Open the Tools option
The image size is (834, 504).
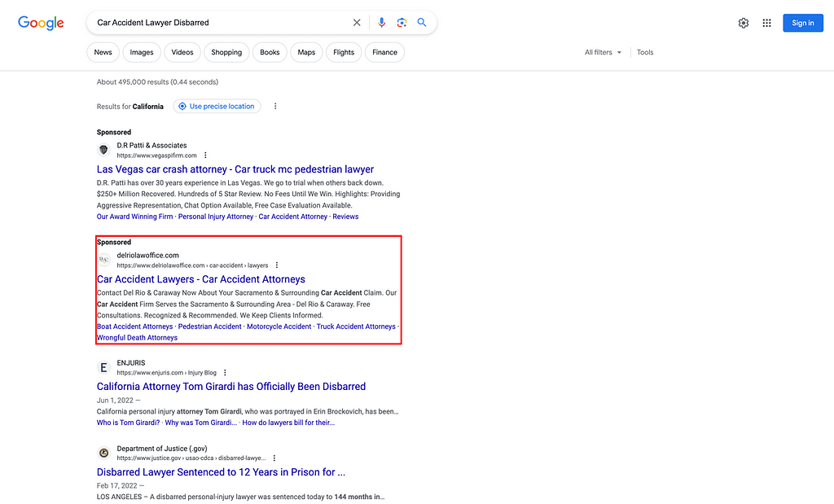point(645,52)
